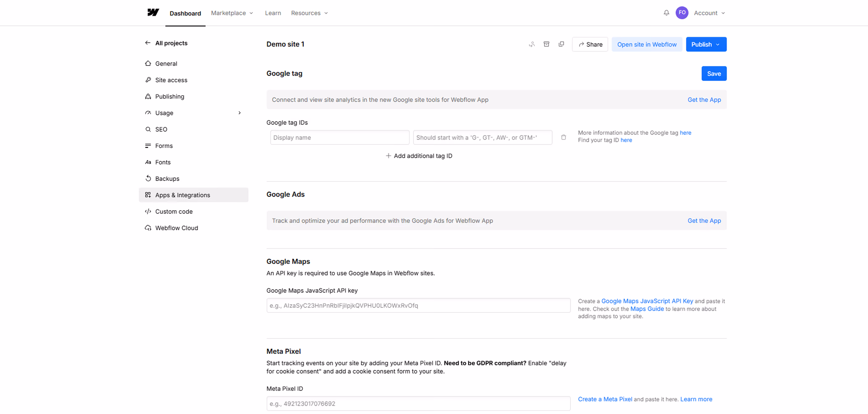Click the Usage gauge icon
Image resolution: width=868 pixels, height=414 pixels.
click(148, 113)
